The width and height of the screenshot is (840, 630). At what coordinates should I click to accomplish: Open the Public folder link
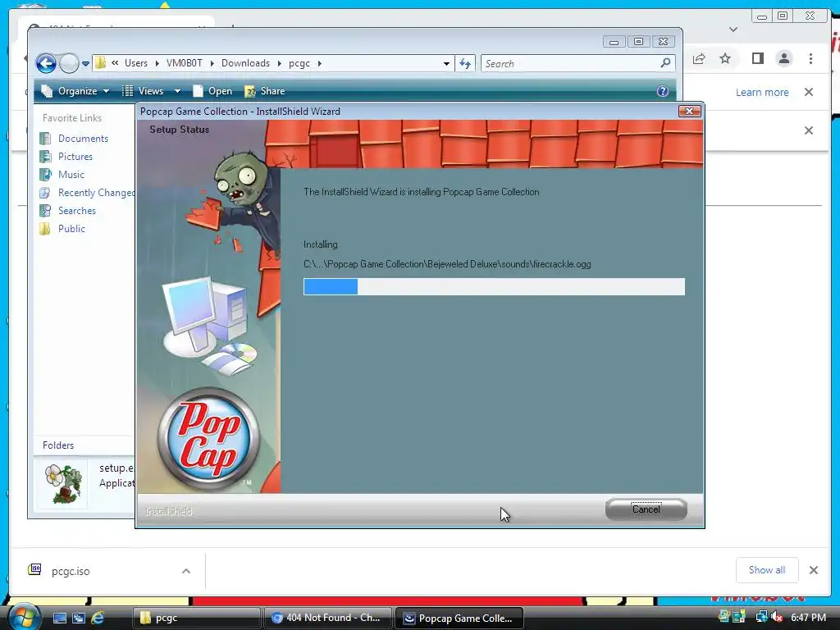point(72,229)
